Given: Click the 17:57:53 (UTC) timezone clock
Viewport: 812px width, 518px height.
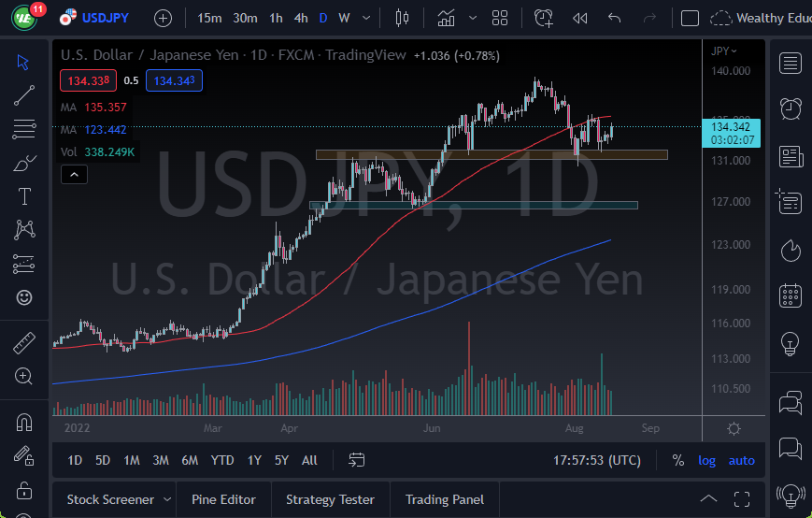Looking at the screenshot, I should [x=597, y=460].
